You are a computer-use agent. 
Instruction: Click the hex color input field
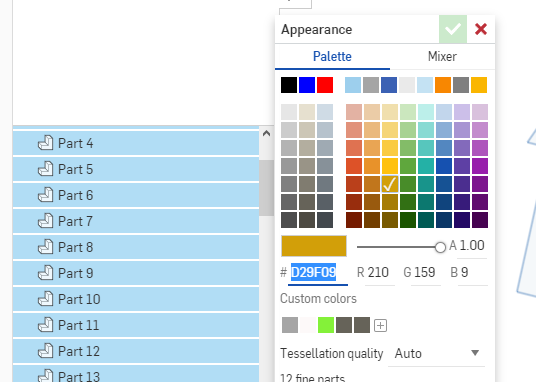point(318,273)
